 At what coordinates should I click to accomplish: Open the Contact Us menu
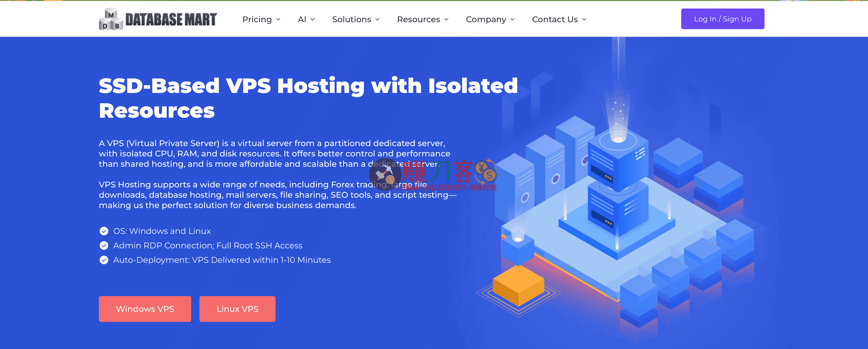[555, 20]
